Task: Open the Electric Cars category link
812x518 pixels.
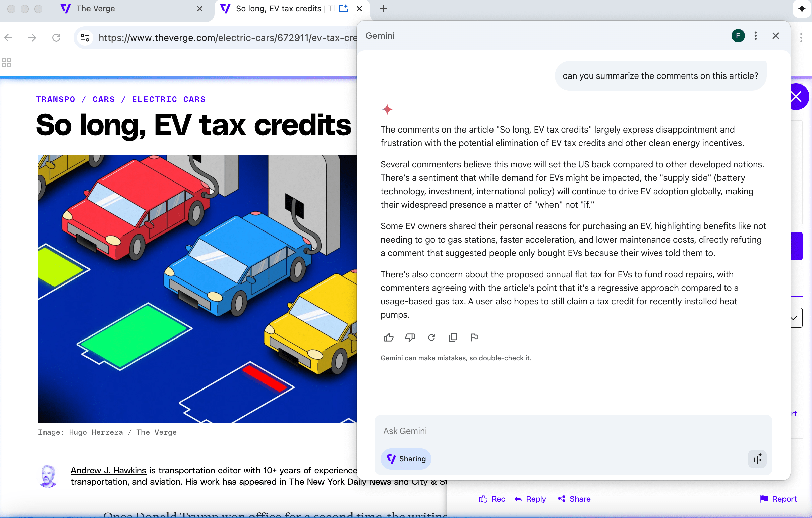Action: click(x=169, y=99)
